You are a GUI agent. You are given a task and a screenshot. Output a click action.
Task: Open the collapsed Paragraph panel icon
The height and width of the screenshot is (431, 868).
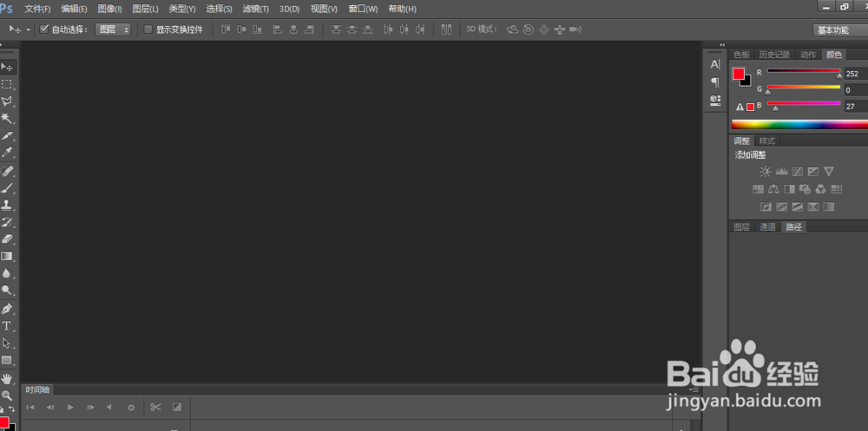tap(715, 82)
